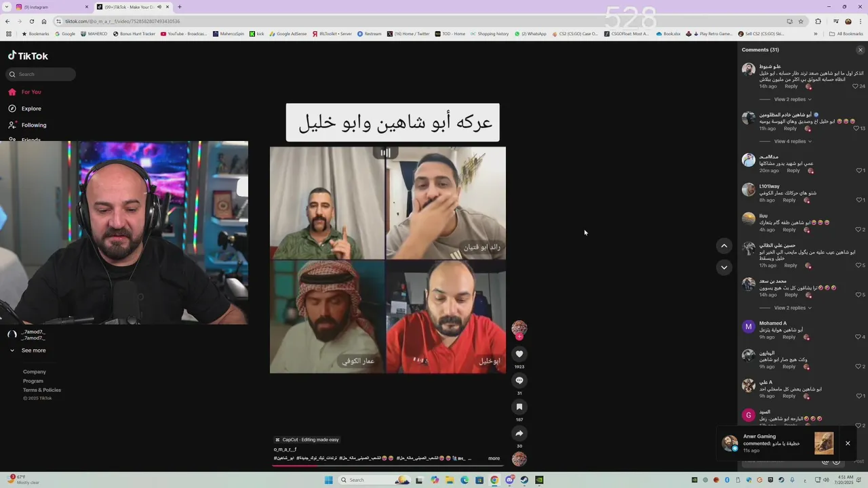
Task: Open Shopping history bookmark
Action: [490, 33]
